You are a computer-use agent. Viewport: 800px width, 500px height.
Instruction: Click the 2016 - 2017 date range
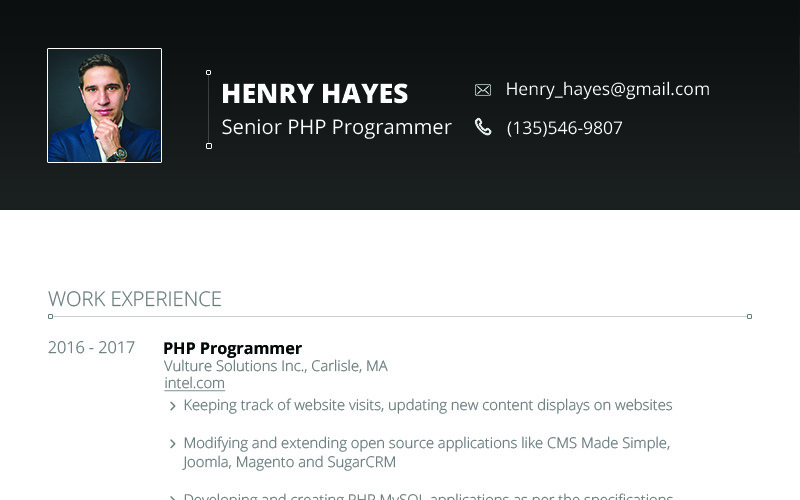click(91, 348)
